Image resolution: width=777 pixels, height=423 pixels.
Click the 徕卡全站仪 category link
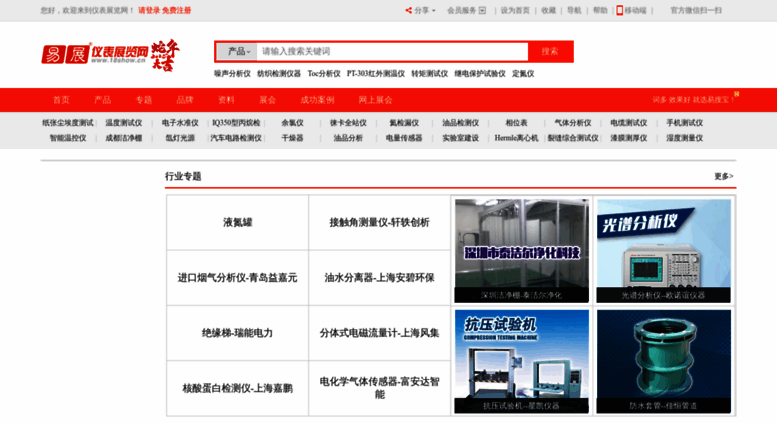pyautogui.click(x=348, y=123)
